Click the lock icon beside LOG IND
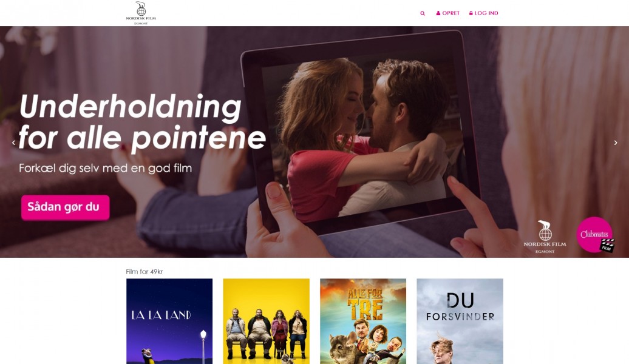Image resolution: width=629 pixels, height=364 pixels. pyautogui.click(x=471, y=13)
